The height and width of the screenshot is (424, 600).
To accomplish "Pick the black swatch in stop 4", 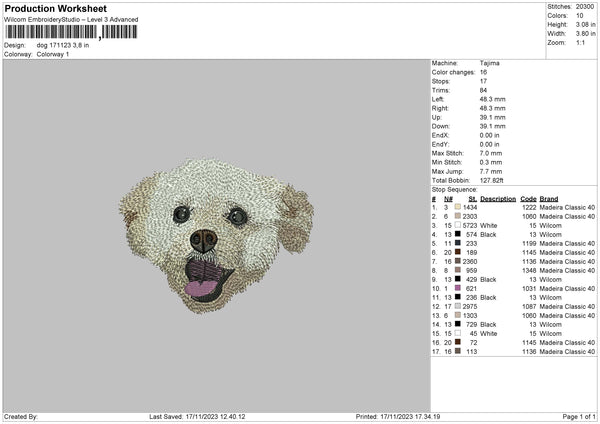I will pos(457,233).
